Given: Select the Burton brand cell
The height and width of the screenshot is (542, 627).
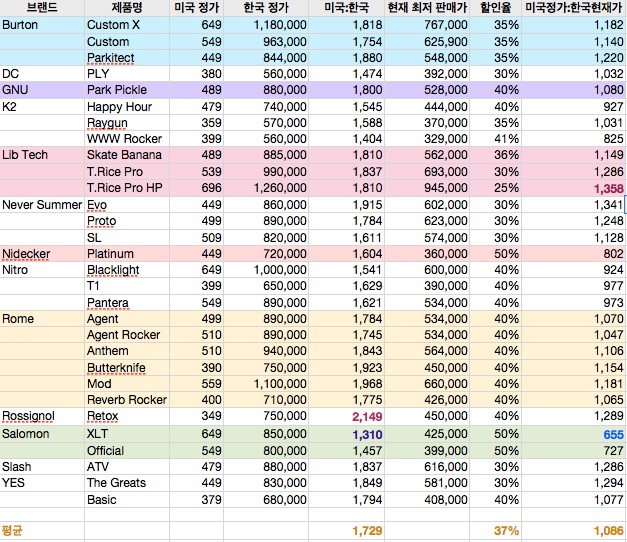Looking at the screenshot, I should tap(42, 25).
